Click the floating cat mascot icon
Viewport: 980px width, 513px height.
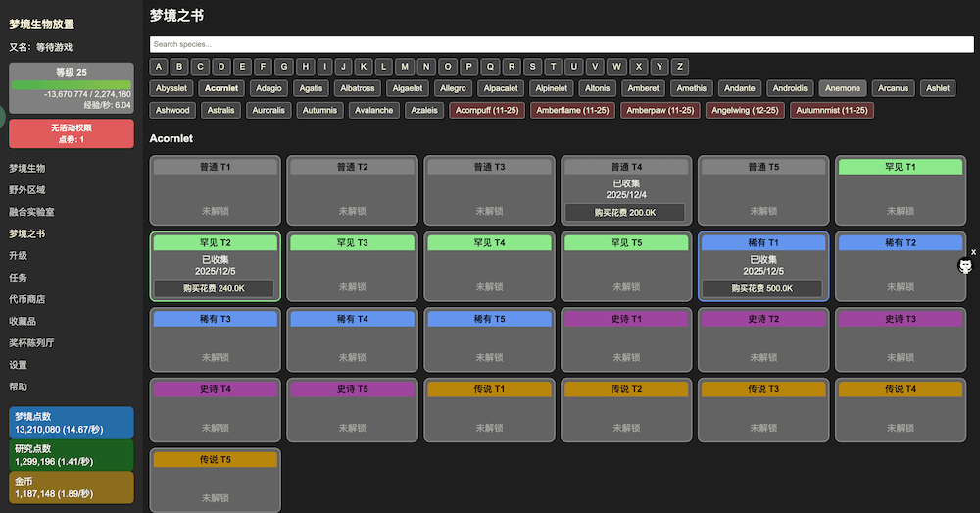[965, 266]
